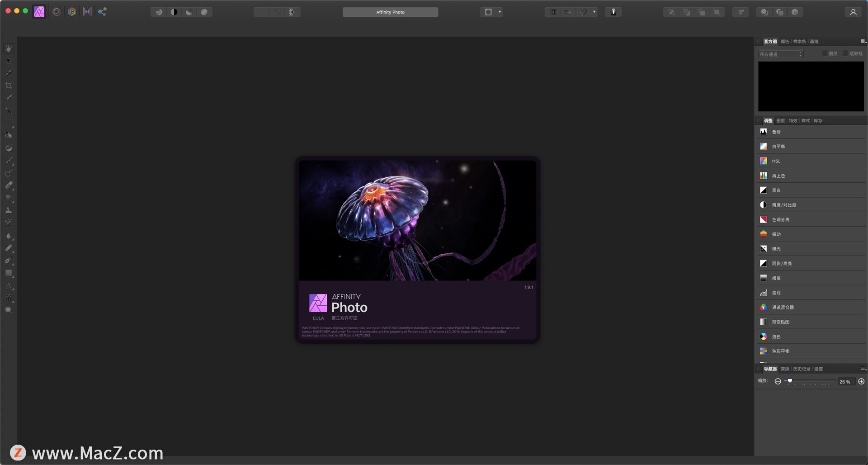Switch to the 历史记录 tab
The image size is (868, 465).
tap(802, 369)
